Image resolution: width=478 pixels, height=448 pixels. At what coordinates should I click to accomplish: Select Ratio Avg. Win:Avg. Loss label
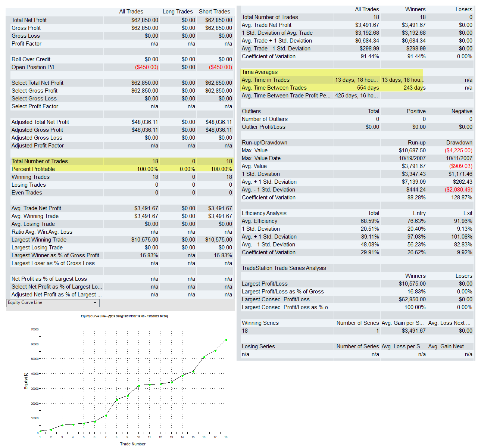42,232
